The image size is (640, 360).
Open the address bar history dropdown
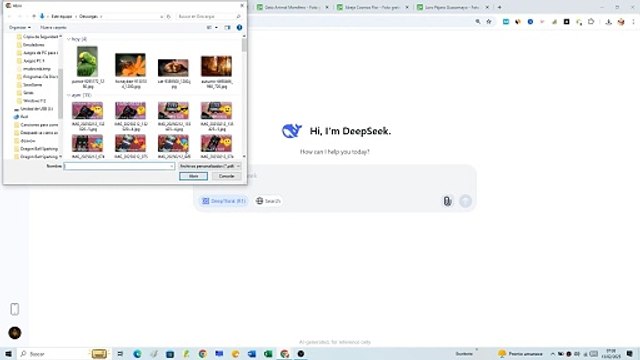pos(162,16)
